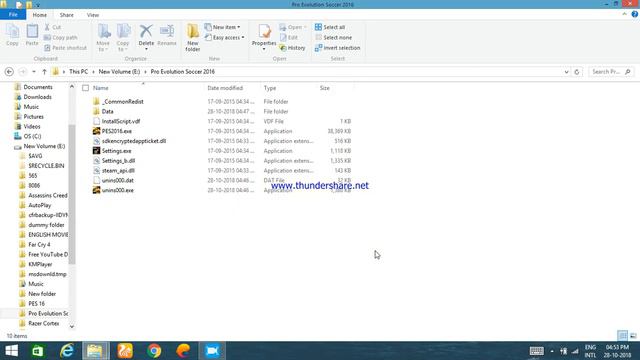
Task: Open Properties from the ribbon
Action: (x=264, y=37)
